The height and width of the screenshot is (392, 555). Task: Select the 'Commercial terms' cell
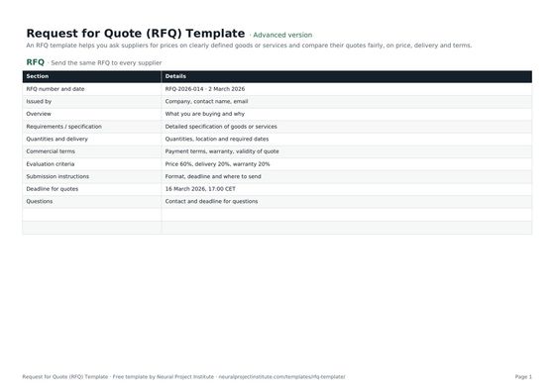[91, 151]
